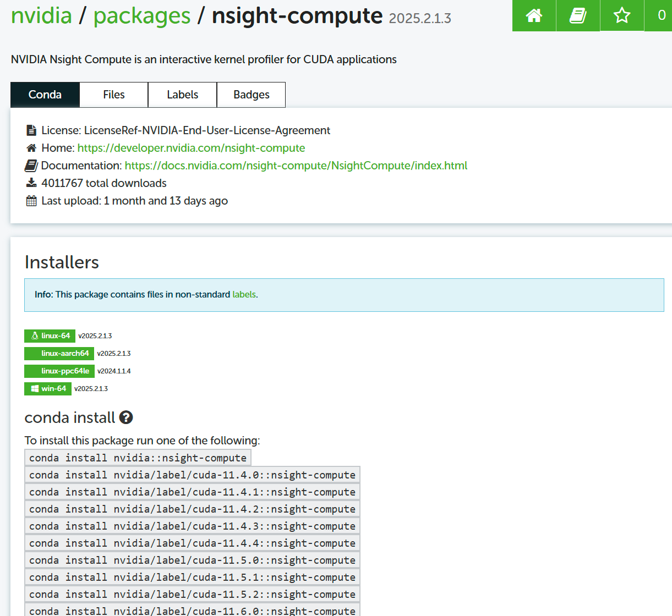Viewport: 672px width, 616px height.
Task: Select the linux-64 platform badge
Action: [x=50, y=336]
